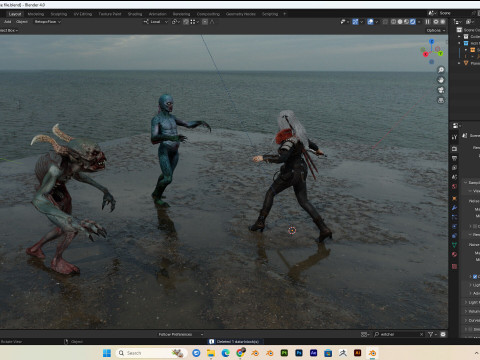This screenshot has width=480, height=360.
Task: Open the Output properties tab
Action: [454, 158]
